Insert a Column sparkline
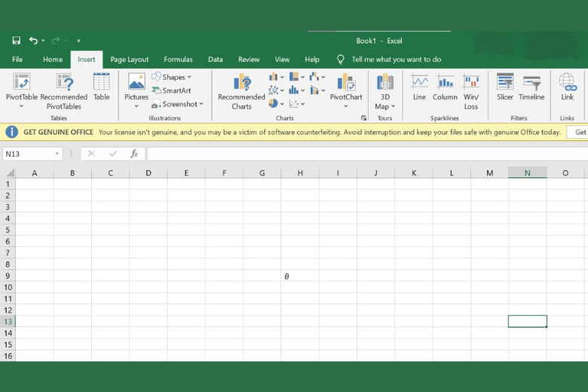 click(445, 87)
